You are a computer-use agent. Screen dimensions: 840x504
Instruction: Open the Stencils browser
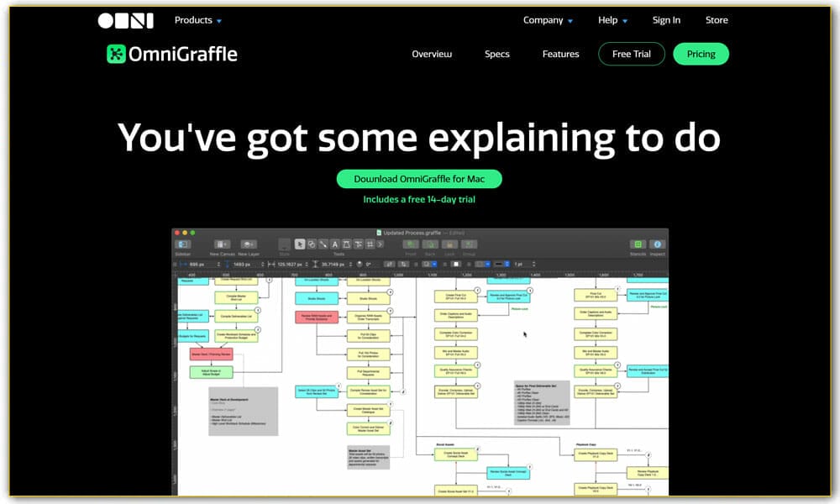639,242
